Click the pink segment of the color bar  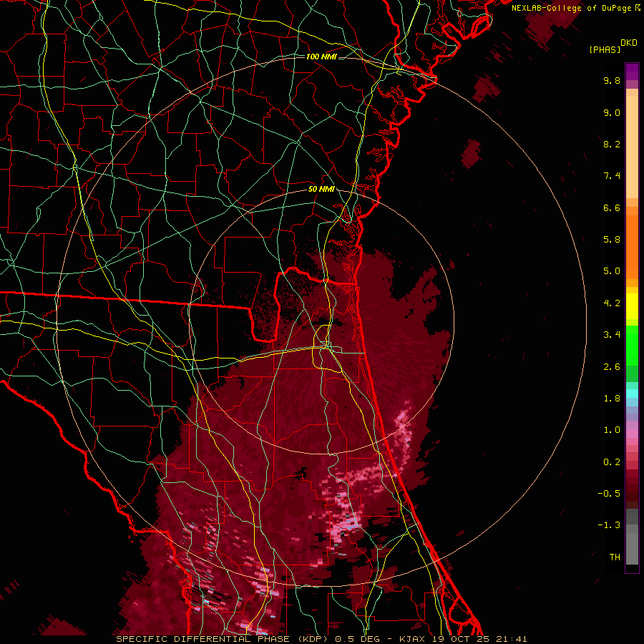(632, 434)
